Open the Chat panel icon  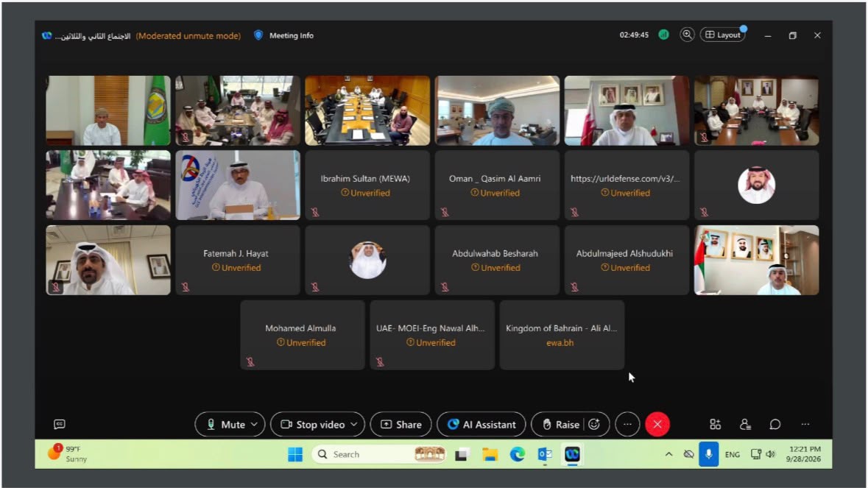tap(775, 425)
